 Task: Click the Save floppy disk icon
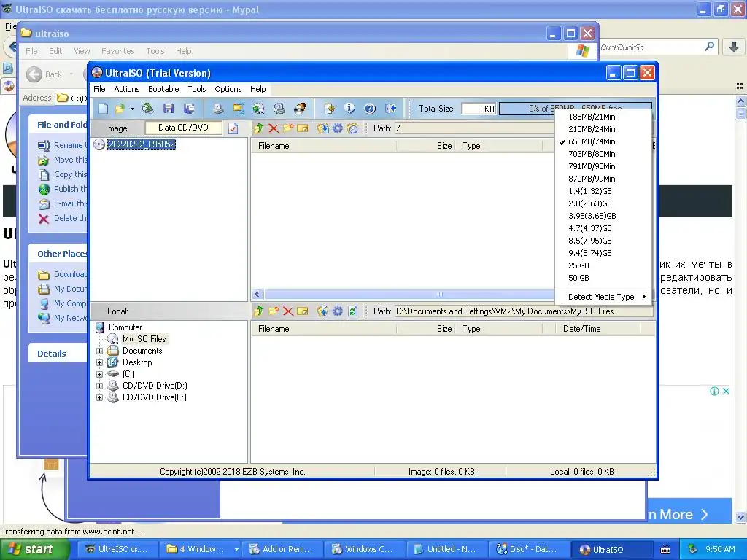pos(169,109)
